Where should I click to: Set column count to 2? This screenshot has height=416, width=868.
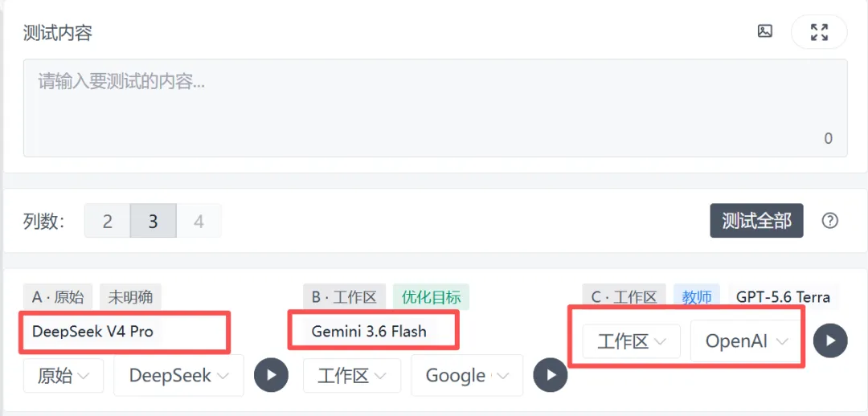[x=108, y=222]
